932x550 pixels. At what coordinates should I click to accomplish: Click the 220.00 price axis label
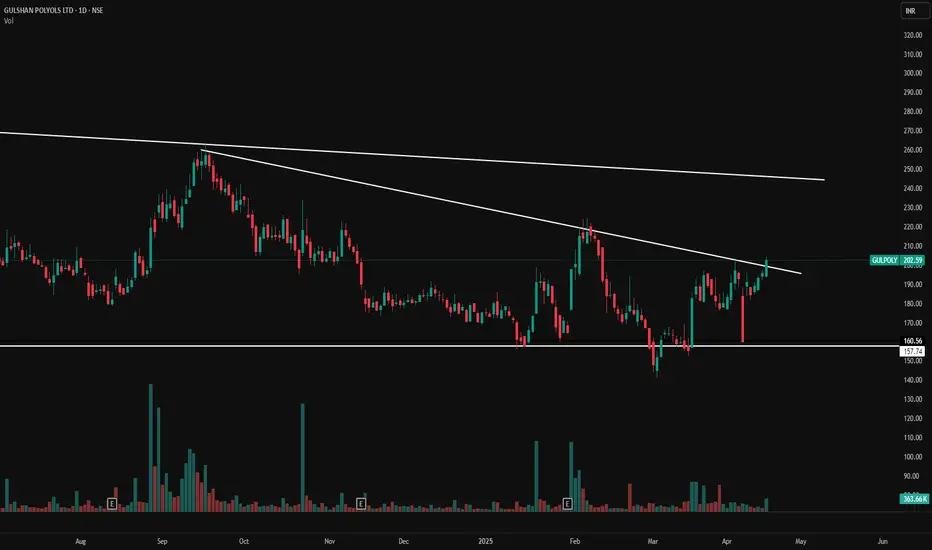912,227
